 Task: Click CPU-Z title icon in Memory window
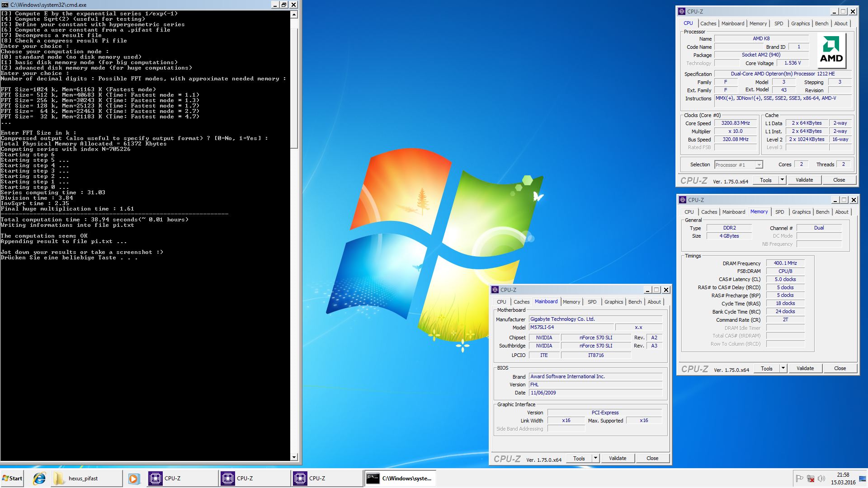(683, 200)
